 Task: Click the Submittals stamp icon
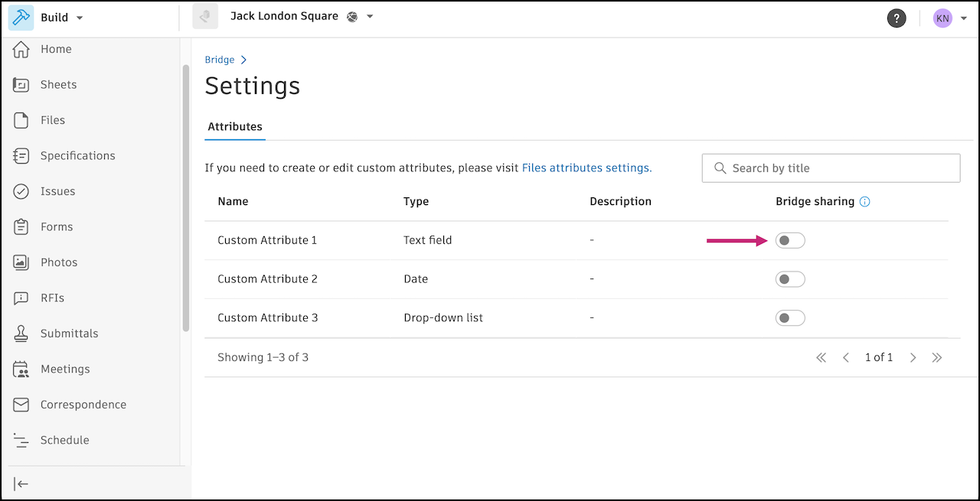21,333
